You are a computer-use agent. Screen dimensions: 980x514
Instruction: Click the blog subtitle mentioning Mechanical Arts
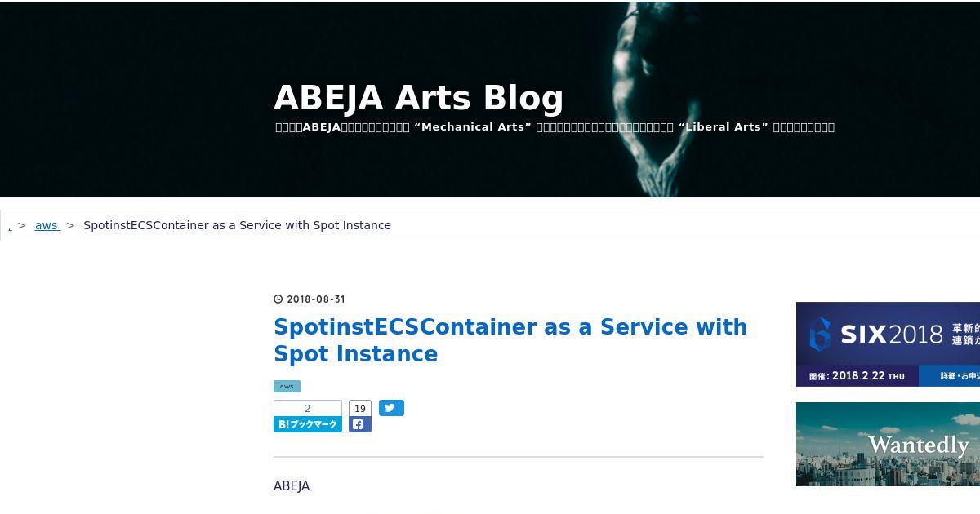coord(555,127)
